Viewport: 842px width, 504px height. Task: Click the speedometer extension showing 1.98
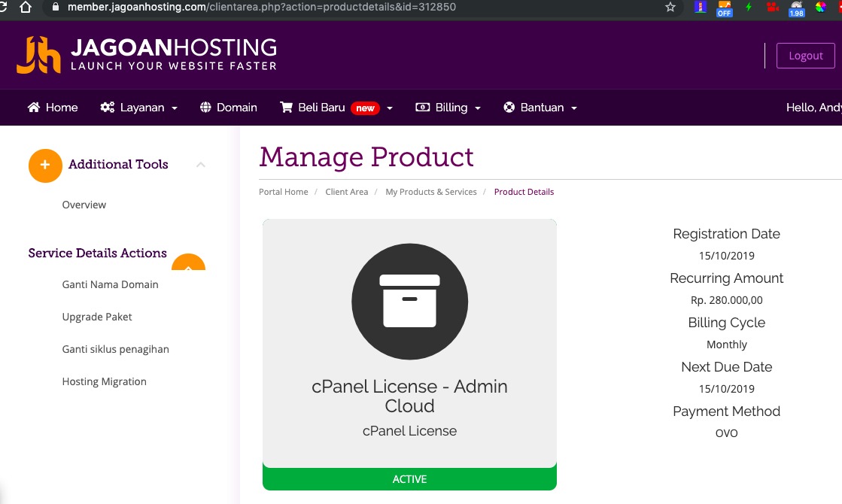pyautogui.click(x=796, y=8)
